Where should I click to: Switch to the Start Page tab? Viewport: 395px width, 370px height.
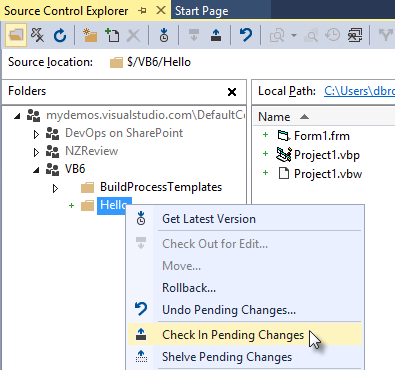pyautogui.click(x=202, y=11)
